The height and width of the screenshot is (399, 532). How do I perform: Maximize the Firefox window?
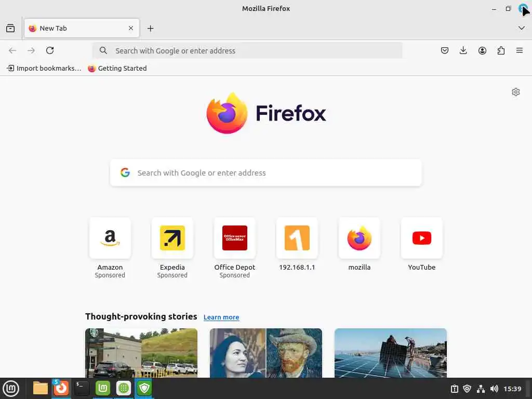pos(508,9)
